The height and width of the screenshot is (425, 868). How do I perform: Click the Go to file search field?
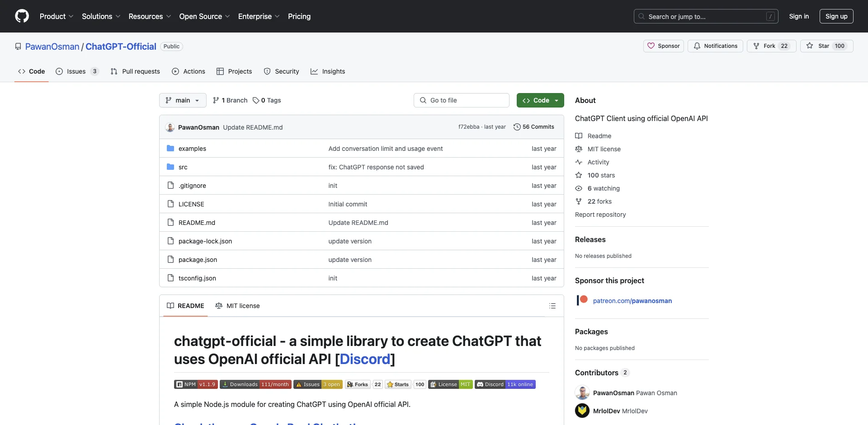(462, 100)
